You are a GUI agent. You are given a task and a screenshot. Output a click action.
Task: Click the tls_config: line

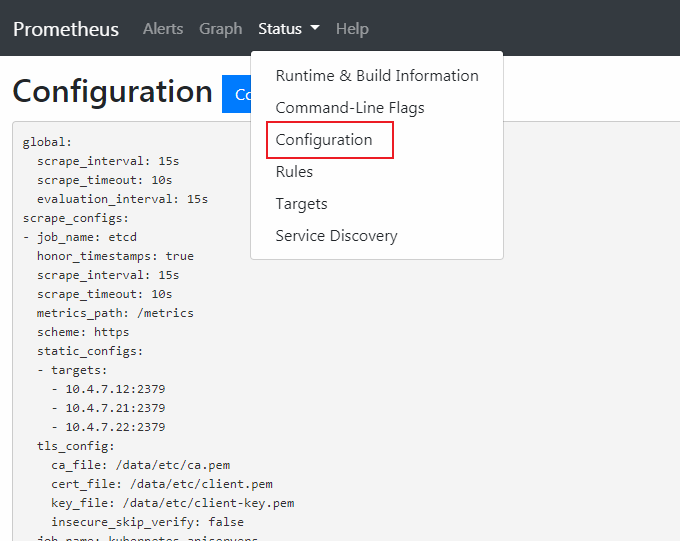tap(76, 446)
